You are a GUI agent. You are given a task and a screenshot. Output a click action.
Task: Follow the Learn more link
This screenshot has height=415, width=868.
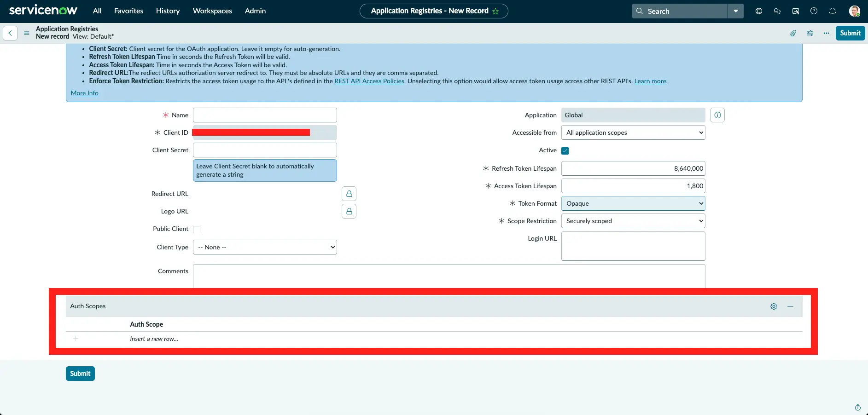click(x=650, y=81)
